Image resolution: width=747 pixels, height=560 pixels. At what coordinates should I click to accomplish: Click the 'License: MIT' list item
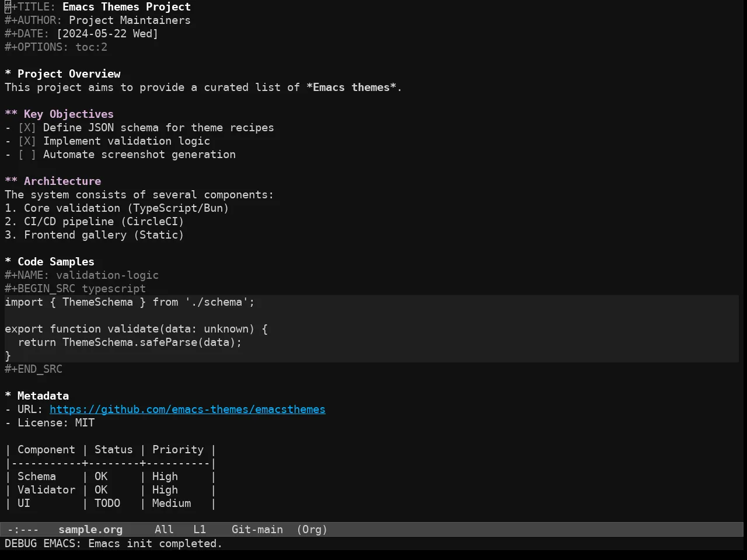click(56, 423)
